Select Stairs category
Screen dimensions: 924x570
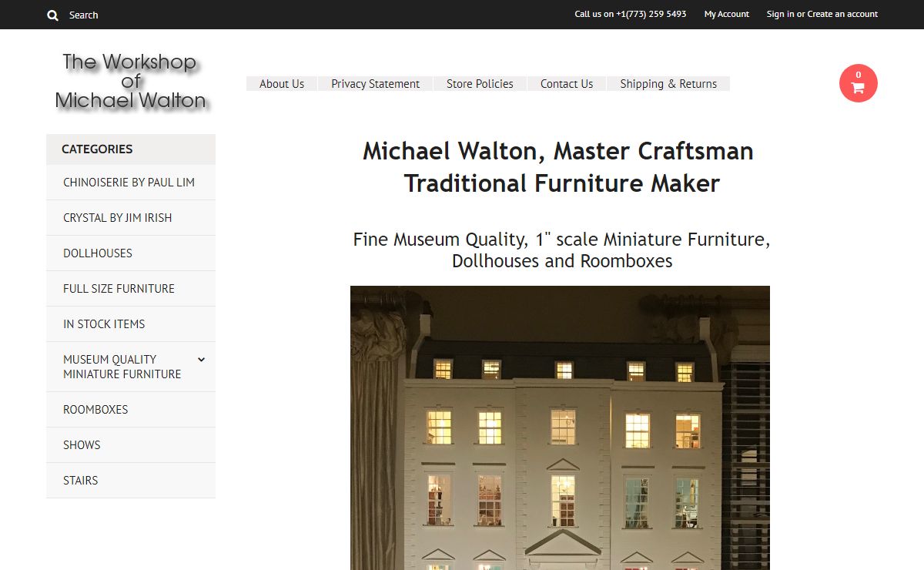(131, 481)
